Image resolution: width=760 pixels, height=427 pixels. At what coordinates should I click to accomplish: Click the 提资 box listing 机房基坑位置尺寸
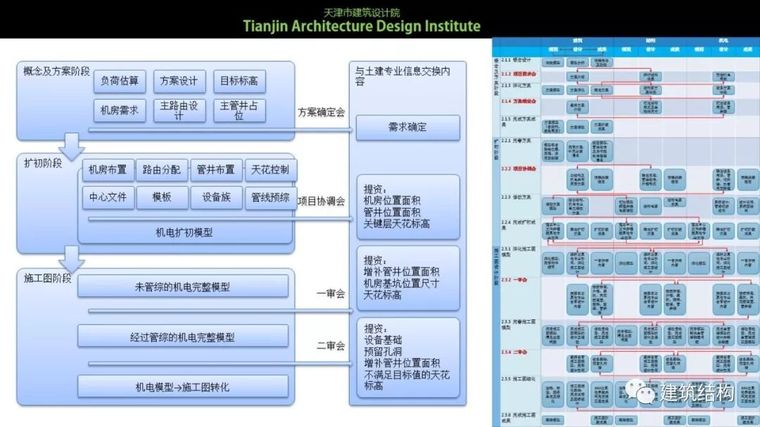[408, 278]
